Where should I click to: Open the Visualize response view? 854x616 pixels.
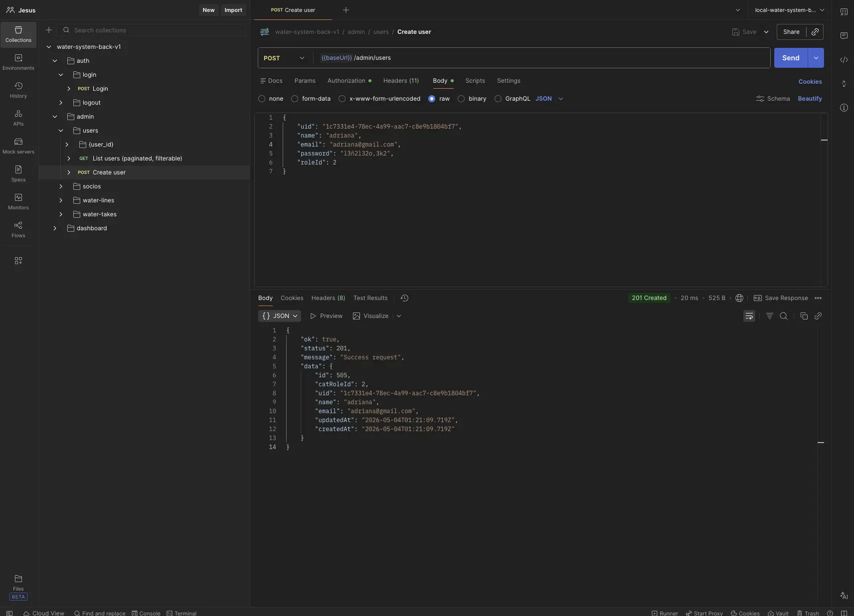[x=370, y=316]
